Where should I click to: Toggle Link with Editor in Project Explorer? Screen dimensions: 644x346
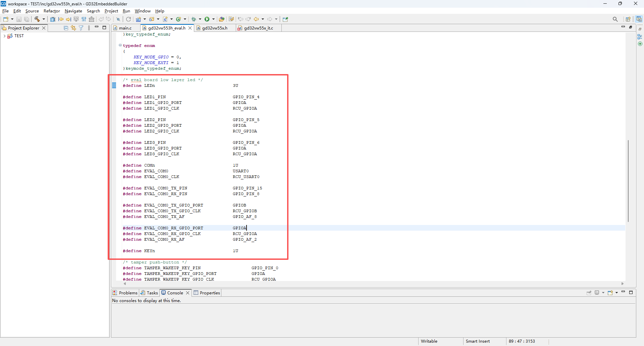[73, 28]
